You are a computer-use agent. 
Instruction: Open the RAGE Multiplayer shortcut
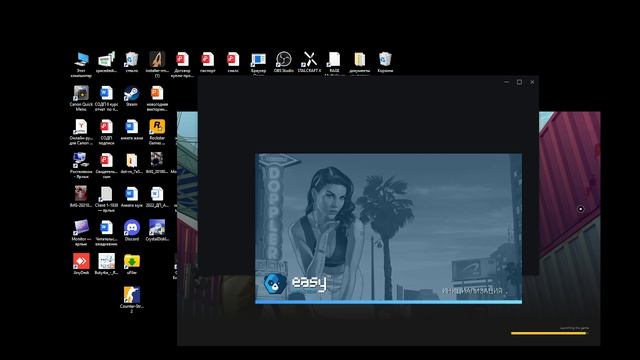[x=334, y=64]
